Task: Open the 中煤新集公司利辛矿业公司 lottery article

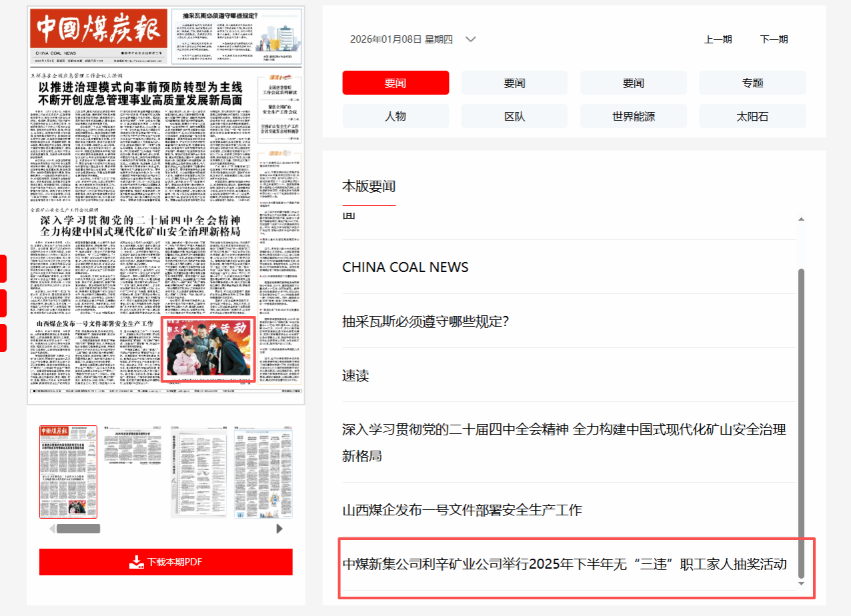Action: [x=564, y=565]
